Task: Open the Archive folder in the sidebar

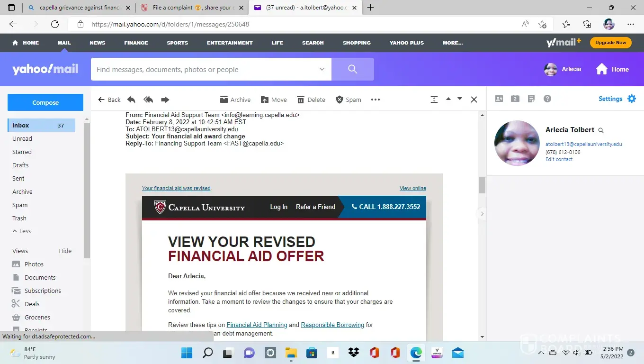Action: (x=22, y=191)
